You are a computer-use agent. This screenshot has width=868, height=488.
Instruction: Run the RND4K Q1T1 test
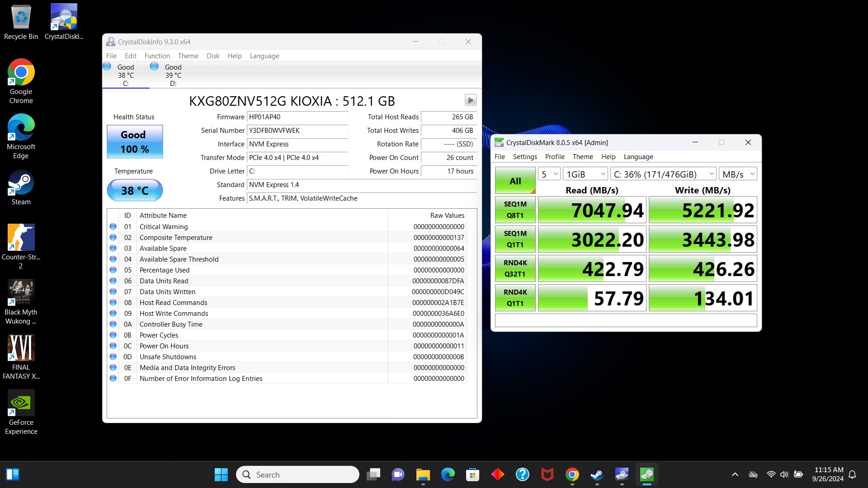515,298
